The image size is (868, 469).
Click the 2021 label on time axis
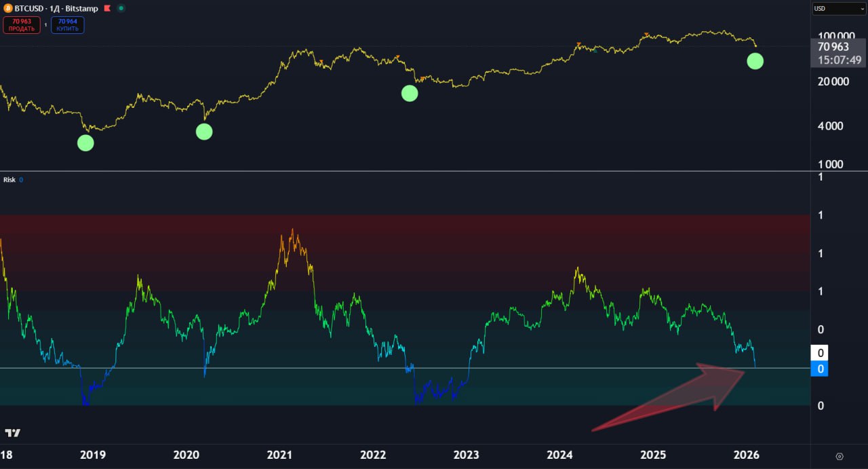[x=279, y=455]
